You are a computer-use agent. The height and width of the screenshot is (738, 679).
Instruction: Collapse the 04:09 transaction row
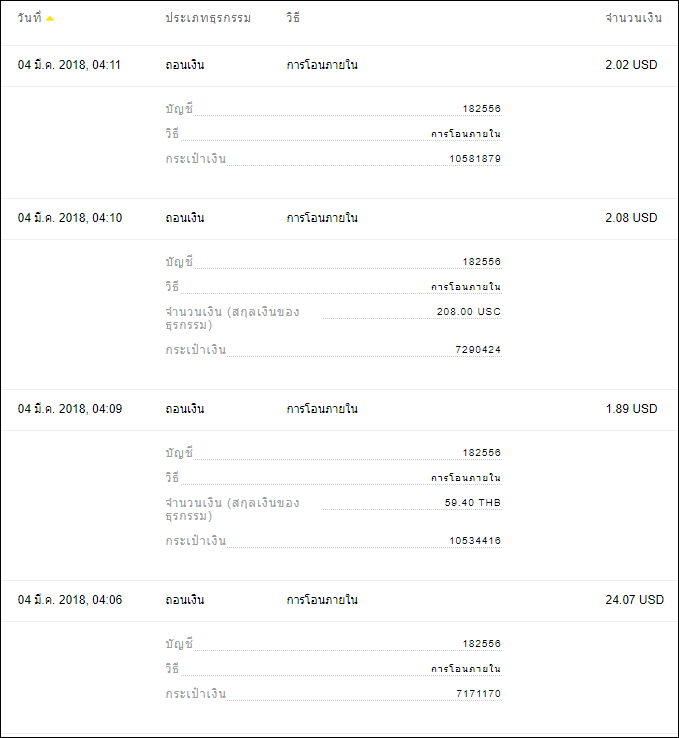click(x=339, y=409)
